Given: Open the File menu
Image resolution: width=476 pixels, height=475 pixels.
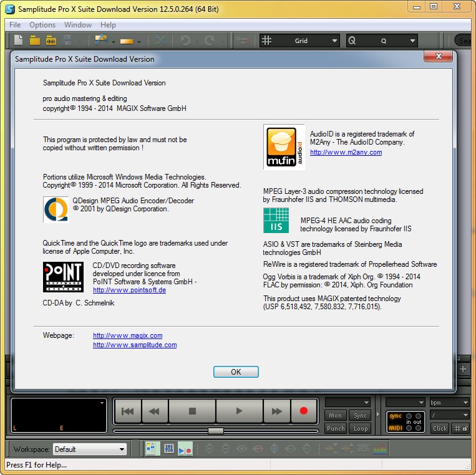Looking at the screenshot, I should tap(15, 25).
